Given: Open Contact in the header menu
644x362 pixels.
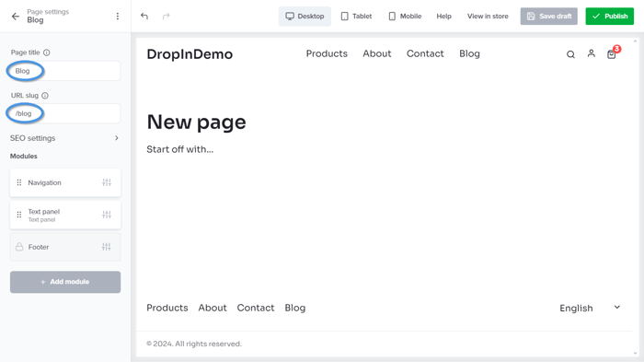Looking at the screenshot, I should (425, 53).
